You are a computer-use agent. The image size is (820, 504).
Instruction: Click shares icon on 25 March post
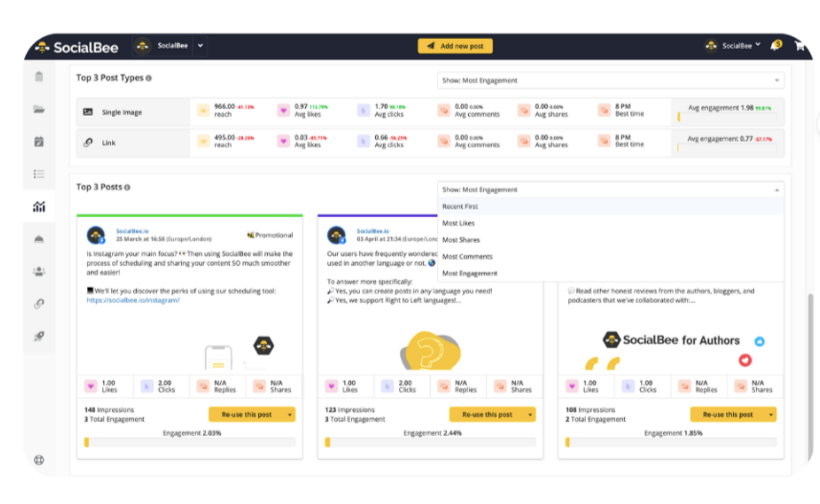[x=259, y=386]
